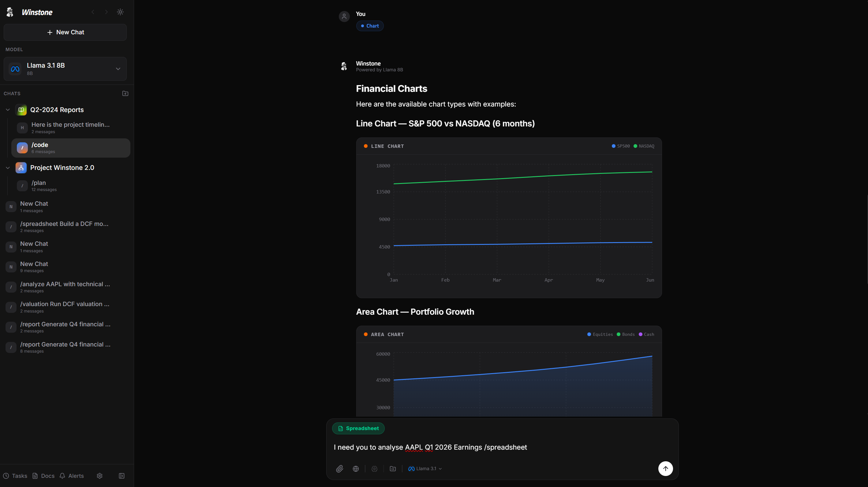Image resolution: width=868 pixels, height=487 pixels.
Task: Open Llama 3.1 selector in message toolbar
Action: [x=425, y=468]
